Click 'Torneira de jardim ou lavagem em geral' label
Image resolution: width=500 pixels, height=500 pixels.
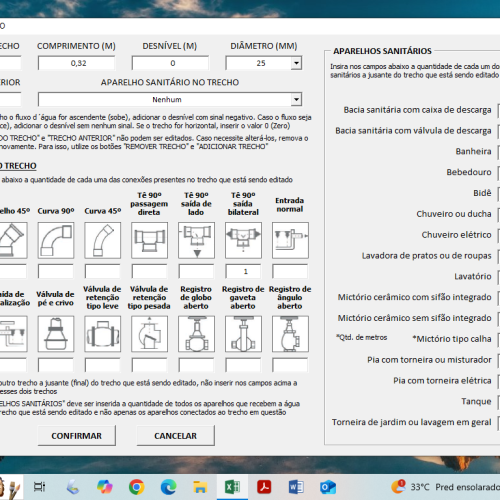point(411,422)
